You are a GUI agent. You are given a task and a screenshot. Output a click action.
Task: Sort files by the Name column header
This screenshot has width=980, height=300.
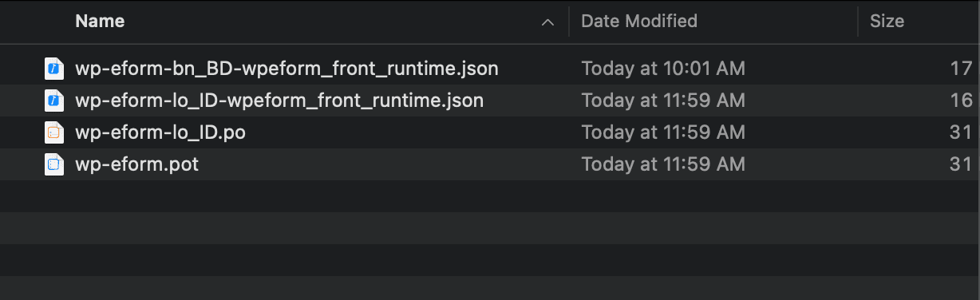100,22
